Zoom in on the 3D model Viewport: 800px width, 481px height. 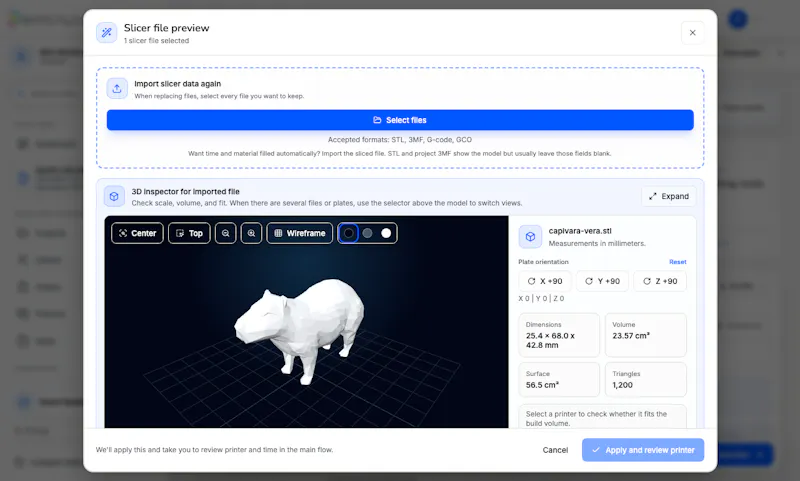252,233
